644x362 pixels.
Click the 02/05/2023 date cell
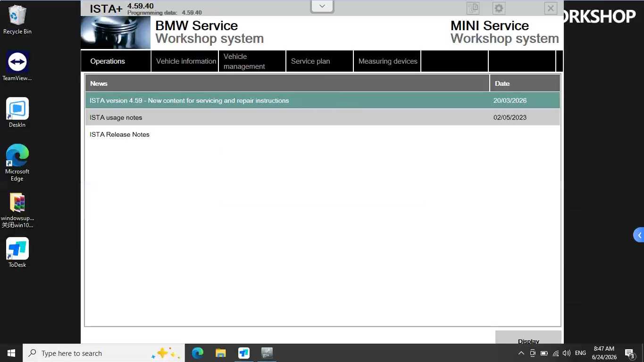[510, 117]
